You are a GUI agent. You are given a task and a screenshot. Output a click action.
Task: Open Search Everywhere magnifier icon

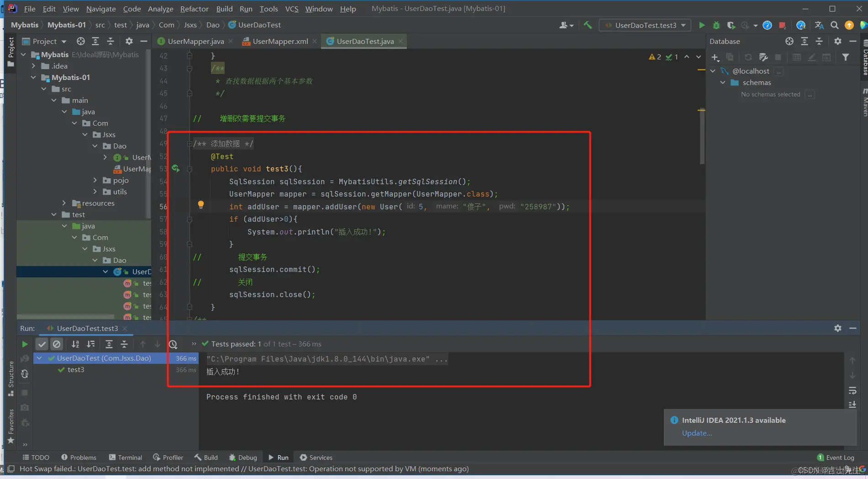pyautogui.click(x=834, y=25)
